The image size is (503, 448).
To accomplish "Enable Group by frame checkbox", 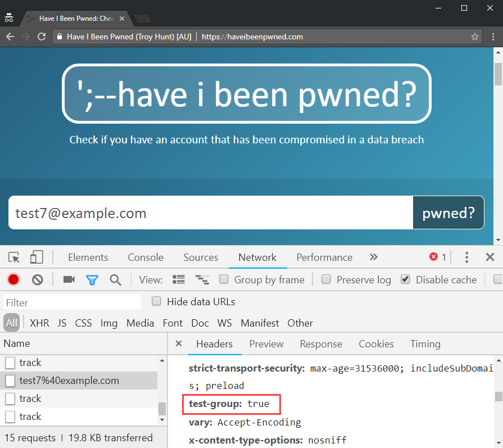I will pyautogui.click(x=224, y=279).
